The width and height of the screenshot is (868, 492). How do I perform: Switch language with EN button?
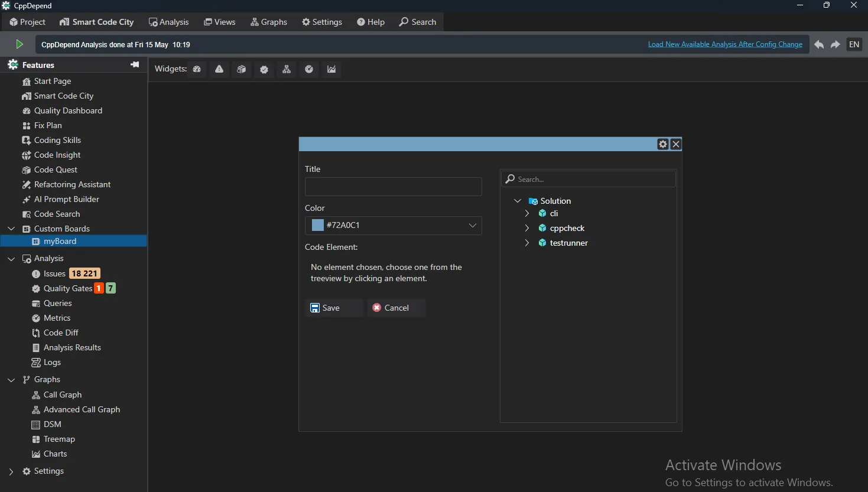854,44
